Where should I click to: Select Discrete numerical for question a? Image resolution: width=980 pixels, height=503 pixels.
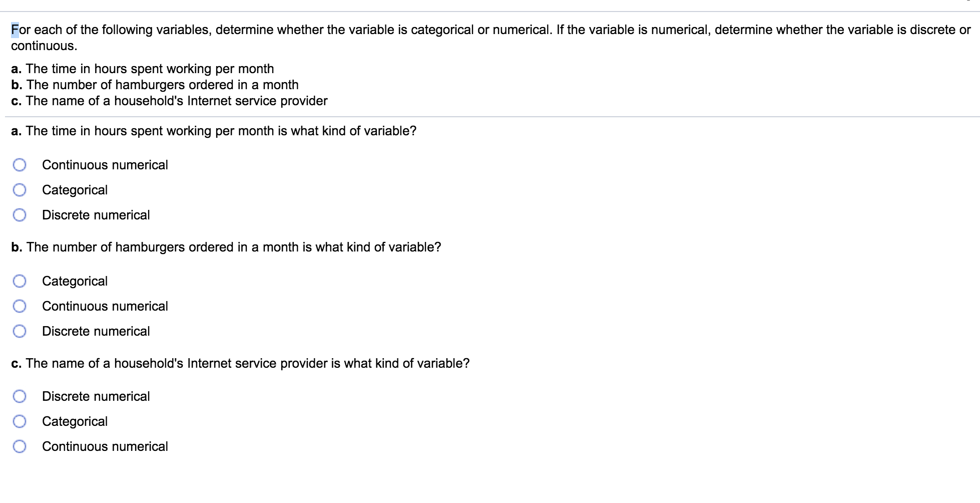pos(20,214)
